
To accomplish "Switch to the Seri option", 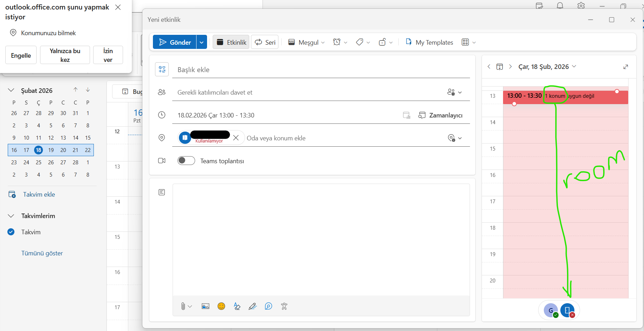I will click(265, 42).
